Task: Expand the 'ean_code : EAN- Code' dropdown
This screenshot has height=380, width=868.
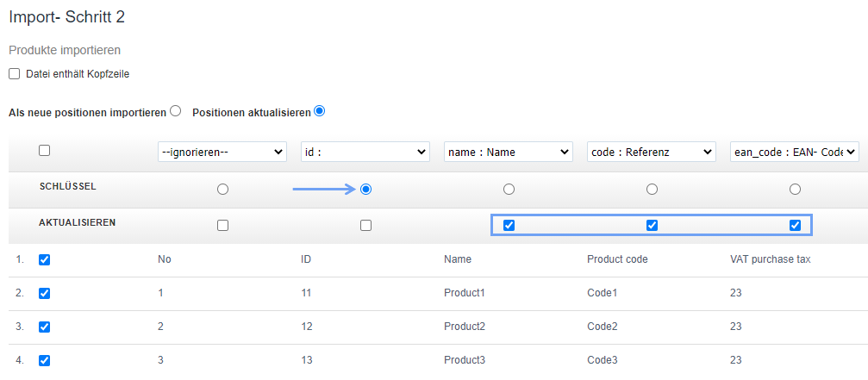Action: [x=795, y=152]
